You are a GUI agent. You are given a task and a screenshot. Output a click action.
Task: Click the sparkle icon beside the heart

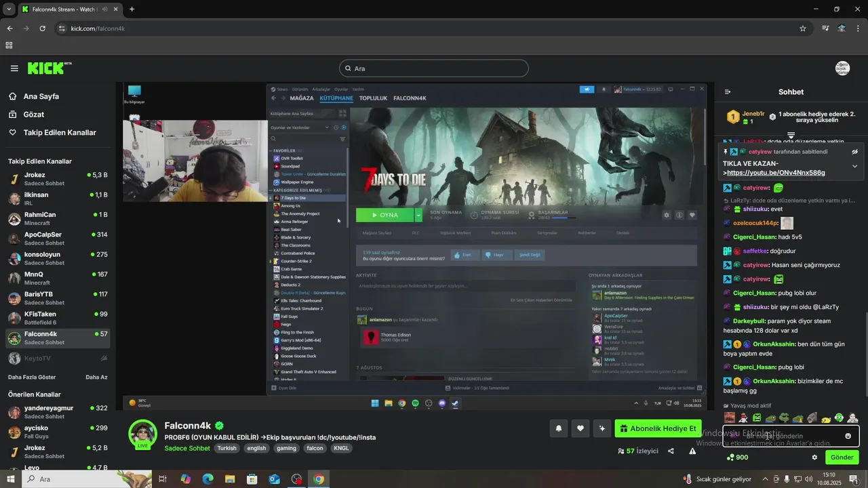tap(601, 428)
